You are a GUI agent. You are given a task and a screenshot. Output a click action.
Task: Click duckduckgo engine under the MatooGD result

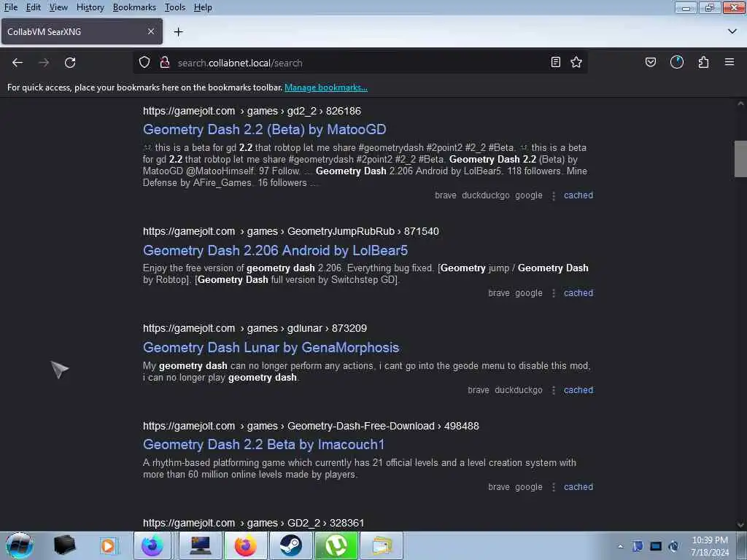[x=485, y=195]
